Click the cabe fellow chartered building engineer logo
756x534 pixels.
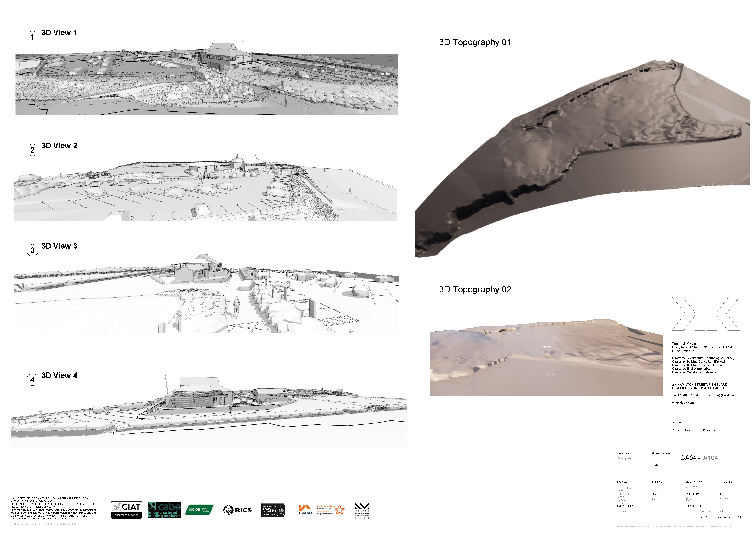tap(164, 510)
